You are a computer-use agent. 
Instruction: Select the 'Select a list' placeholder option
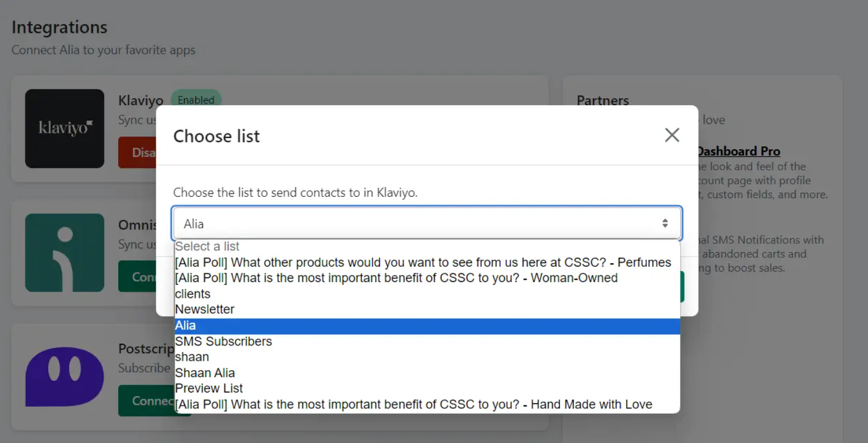pos(427,246)
